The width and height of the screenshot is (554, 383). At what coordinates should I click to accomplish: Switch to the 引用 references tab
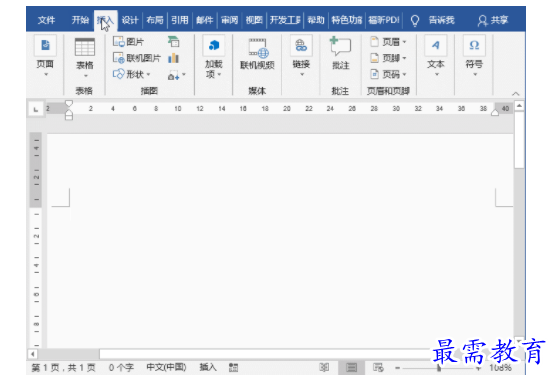(x=180, y=20)
